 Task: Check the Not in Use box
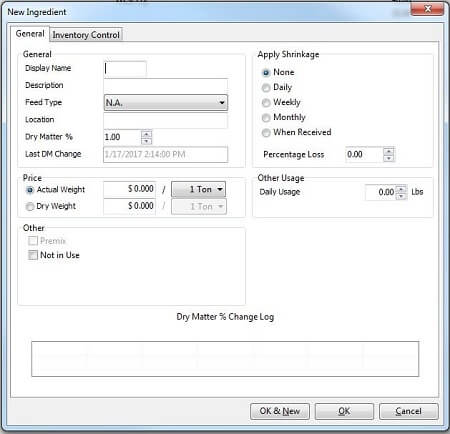33,255
